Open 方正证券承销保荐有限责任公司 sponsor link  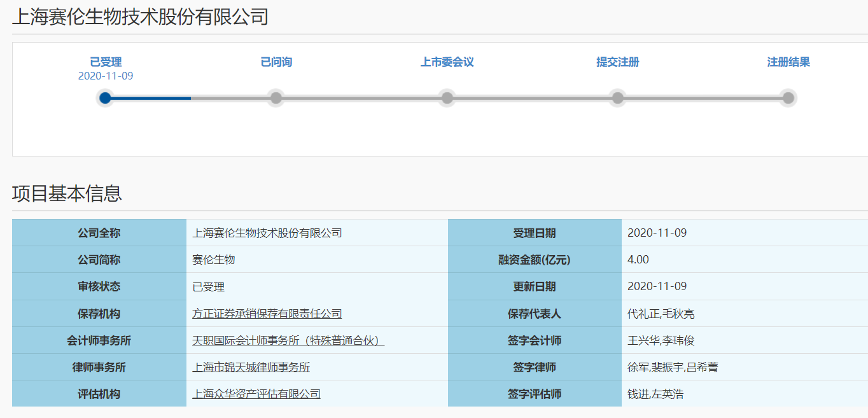(x=267, y=314)
